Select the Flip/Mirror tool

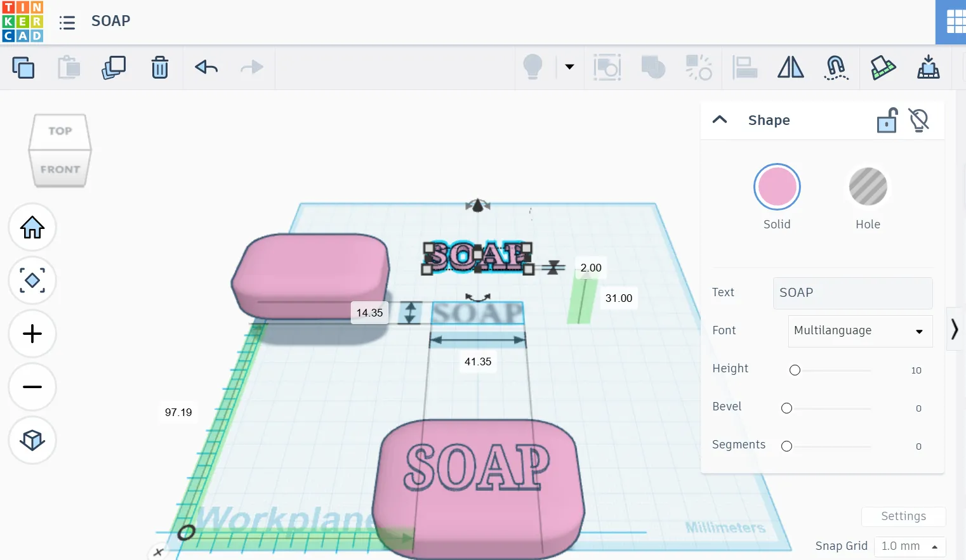790,68
